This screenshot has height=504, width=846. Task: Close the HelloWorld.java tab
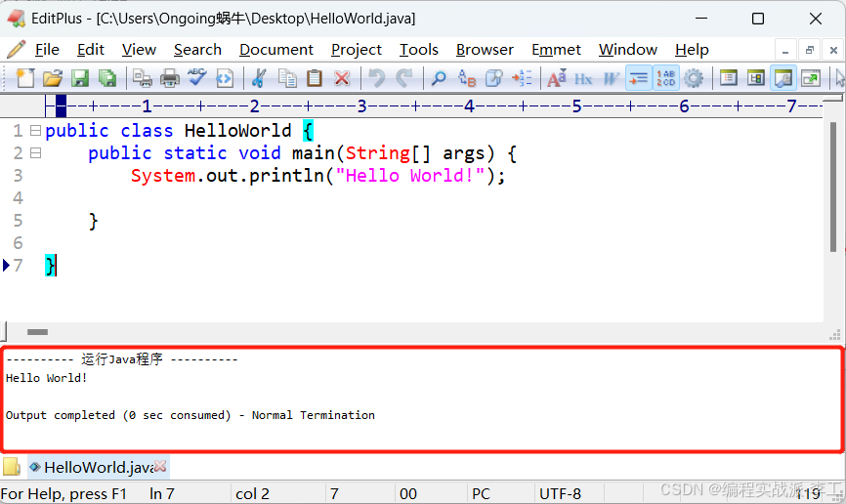coord(160,466)
